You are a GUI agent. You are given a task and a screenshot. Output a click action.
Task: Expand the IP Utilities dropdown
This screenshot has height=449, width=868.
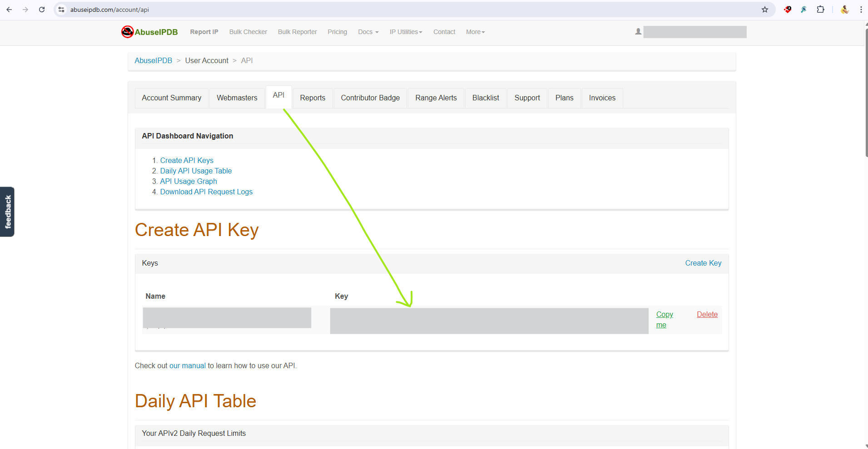(406, 32)
